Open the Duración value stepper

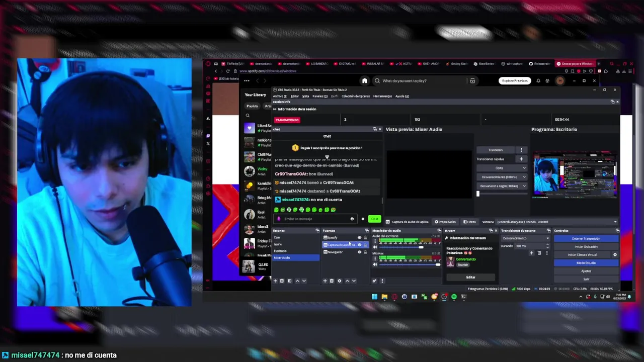[547, 246]
